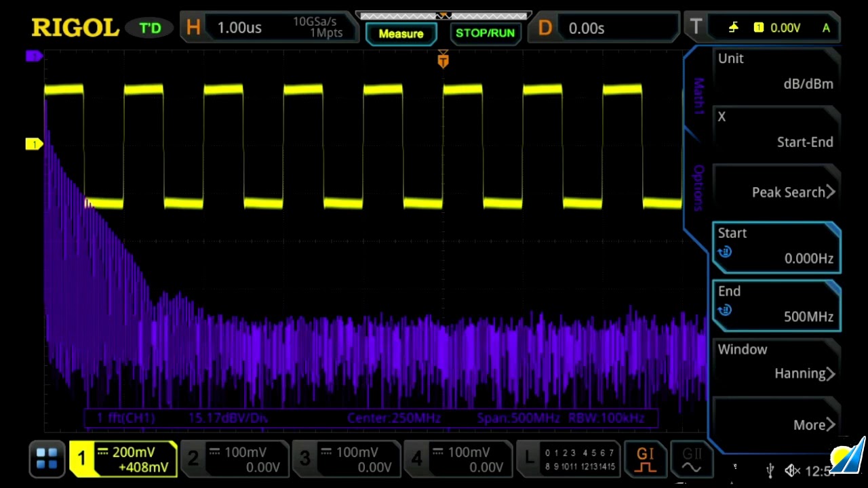This screenshot has height=488, width=868.
Task: Click purple math reference level marker
Action: pyautogui.click(x=34, y=56)
